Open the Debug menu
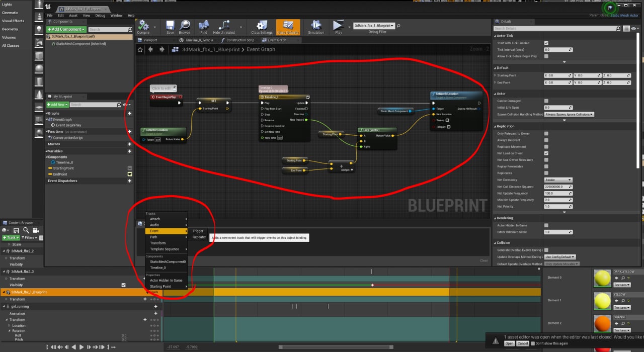This screenshot has width=644, height=352. tap(100, 16)
